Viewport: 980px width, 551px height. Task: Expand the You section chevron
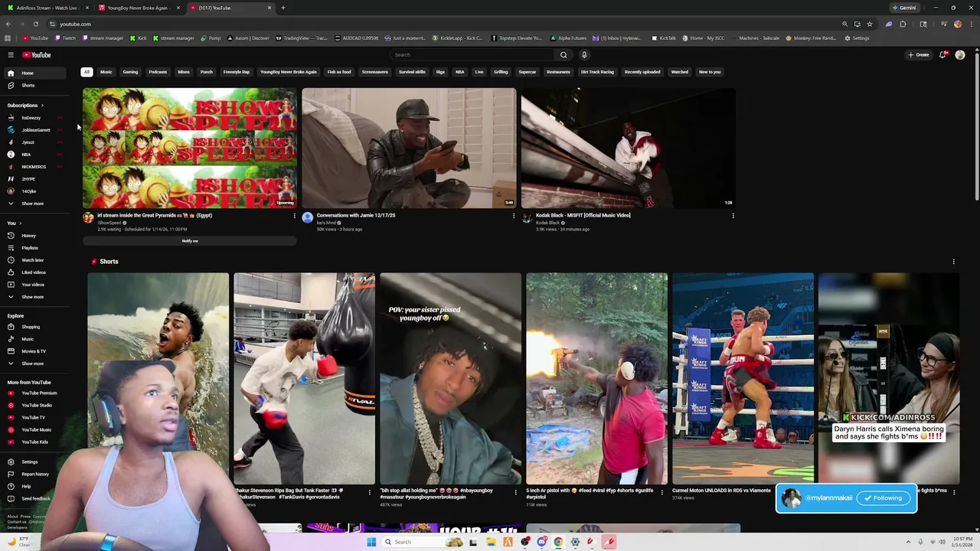pyautogui.click(x=20, y=223)
